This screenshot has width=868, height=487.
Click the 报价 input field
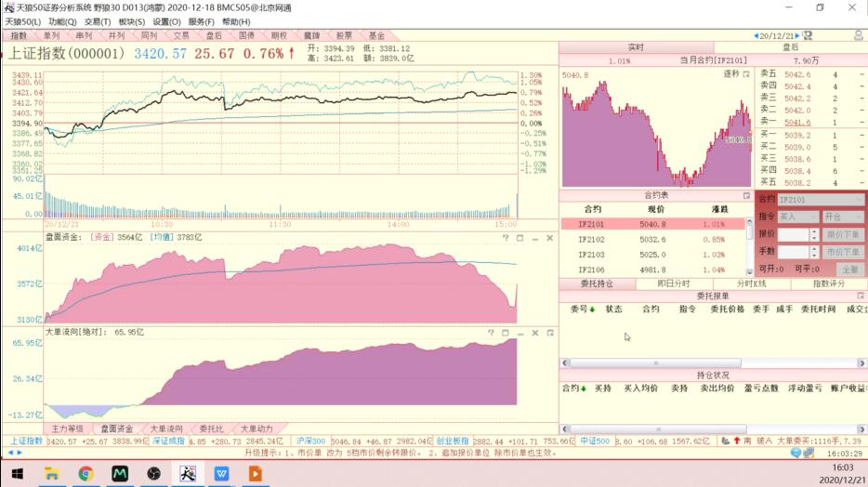tap(794, 234)
